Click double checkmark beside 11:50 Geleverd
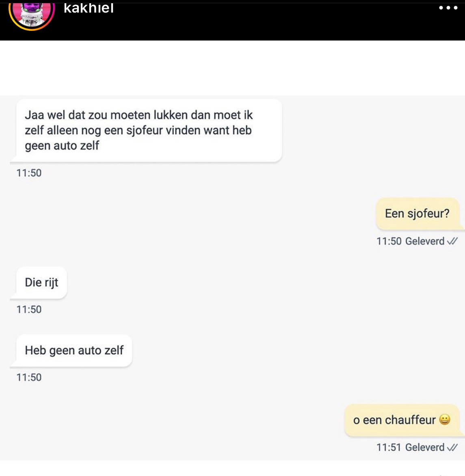The height and width of the screenshot is (476, 465). [x=452, y=241]
